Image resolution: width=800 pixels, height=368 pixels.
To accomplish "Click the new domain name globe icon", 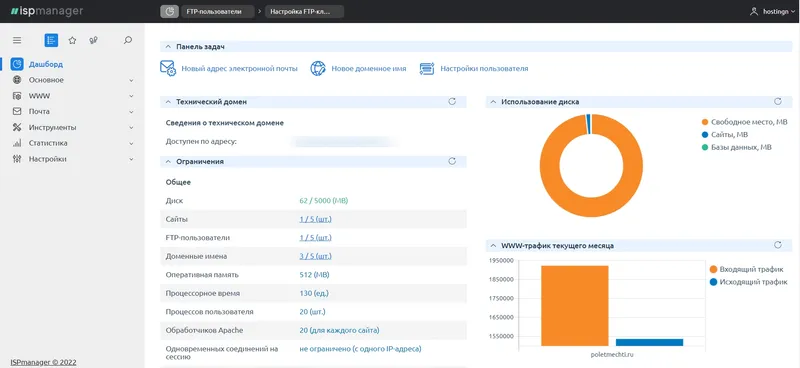I will [x=318, y=68].
